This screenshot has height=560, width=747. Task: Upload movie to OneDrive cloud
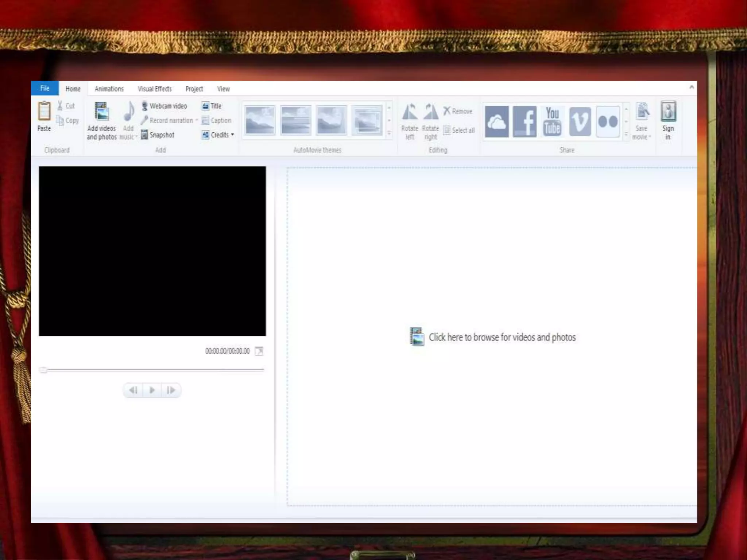(x=497, y=122)
